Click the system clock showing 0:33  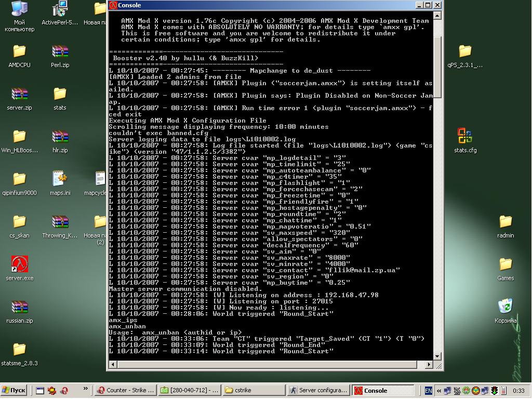(x=518, y=391)
